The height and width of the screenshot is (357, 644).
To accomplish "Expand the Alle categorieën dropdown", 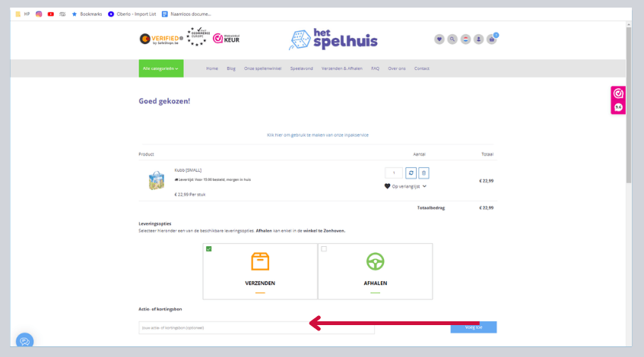I will pos(161,68).
